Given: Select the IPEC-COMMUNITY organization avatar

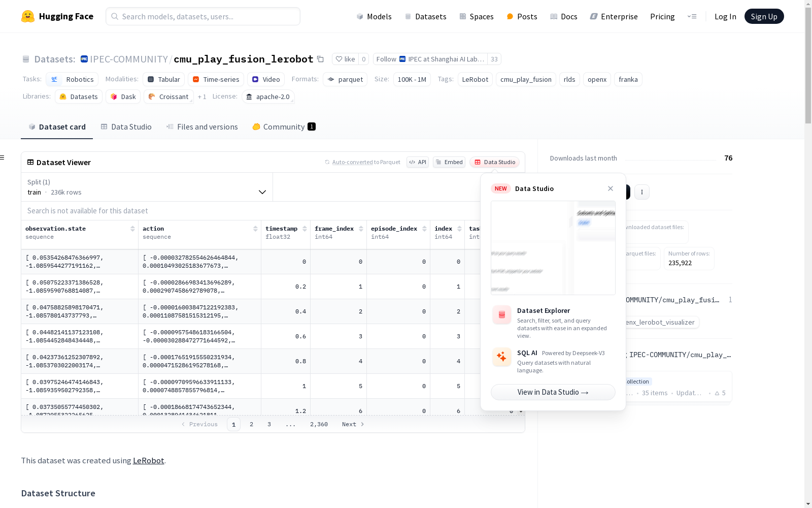Looking at the screenshot, I should tap(84, 59).
